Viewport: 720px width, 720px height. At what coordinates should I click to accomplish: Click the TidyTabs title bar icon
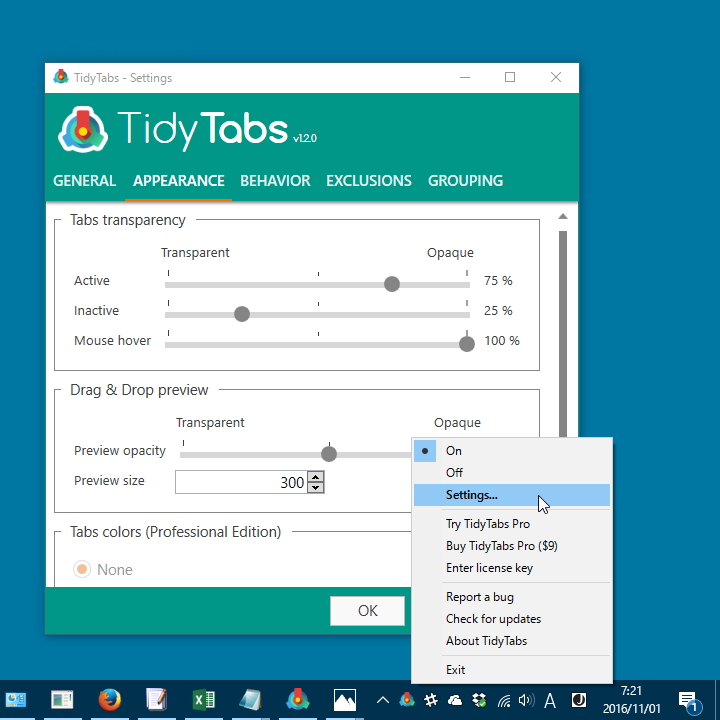tap(61, 77)
